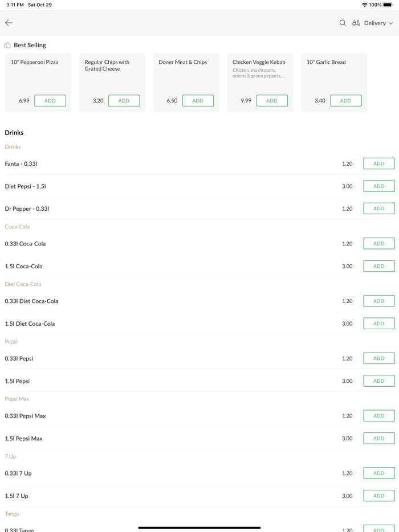The height and width of the screenshot is (532, 399).
Task: Add 1.5l Diet Coca-Cola
Action: coord(378,324)
